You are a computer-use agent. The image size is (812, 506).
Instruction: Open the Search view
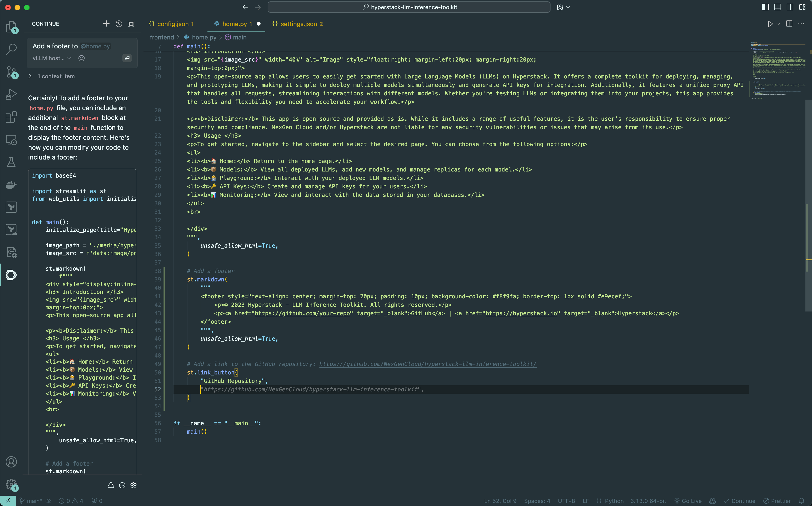[x=11, y=49]
